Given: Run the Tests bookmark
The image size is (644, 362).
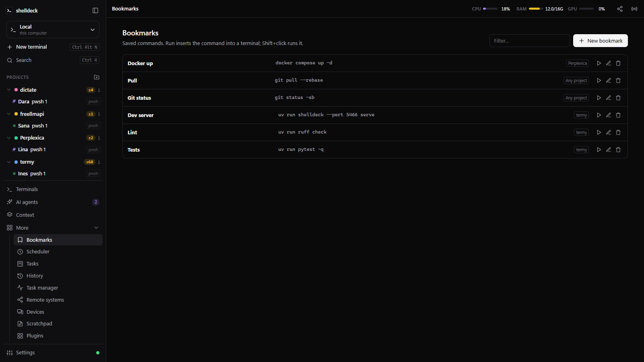Looking at the screenshot, I should (x=599, y=150).
